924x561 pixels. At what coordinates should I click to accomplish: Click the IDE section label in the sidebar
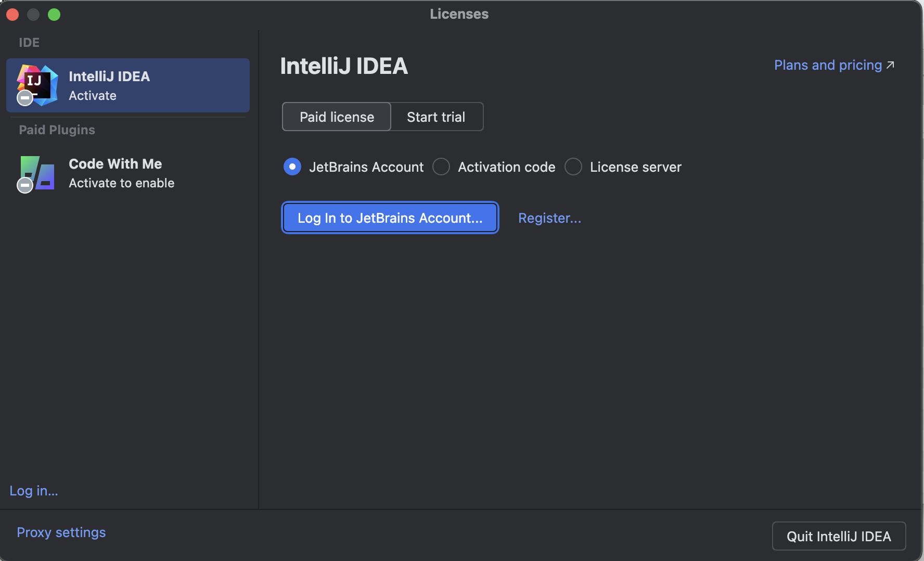[x=29, y=43]
